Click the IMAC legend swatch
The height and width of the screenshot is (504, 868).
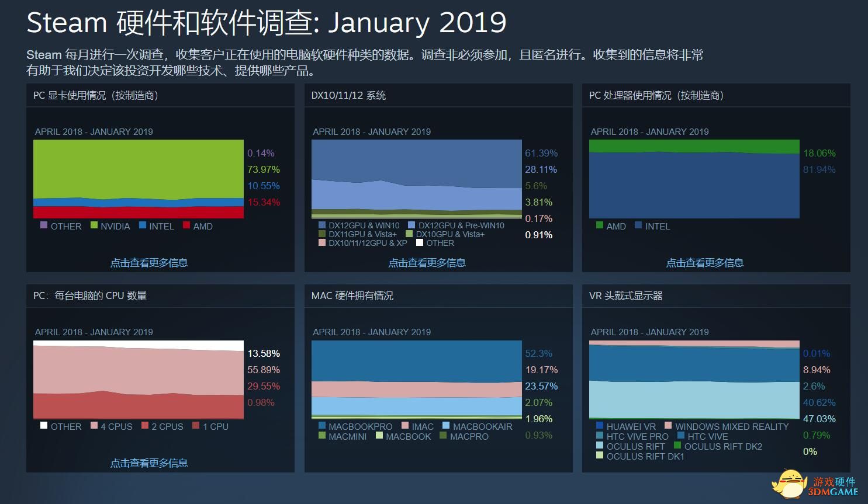(406, 426)
